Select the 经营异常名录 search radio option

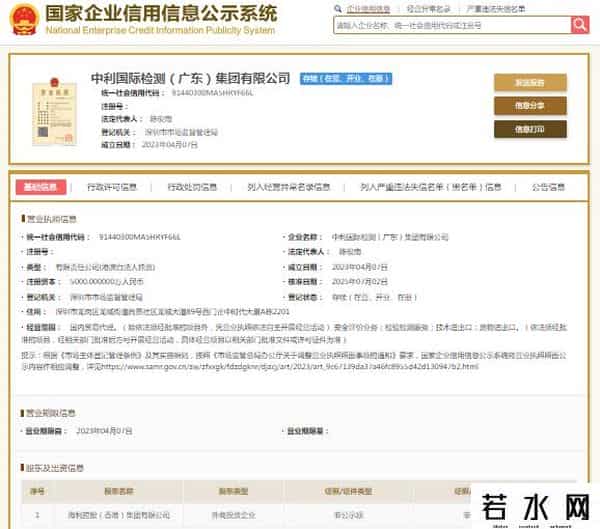click(425, 7)
